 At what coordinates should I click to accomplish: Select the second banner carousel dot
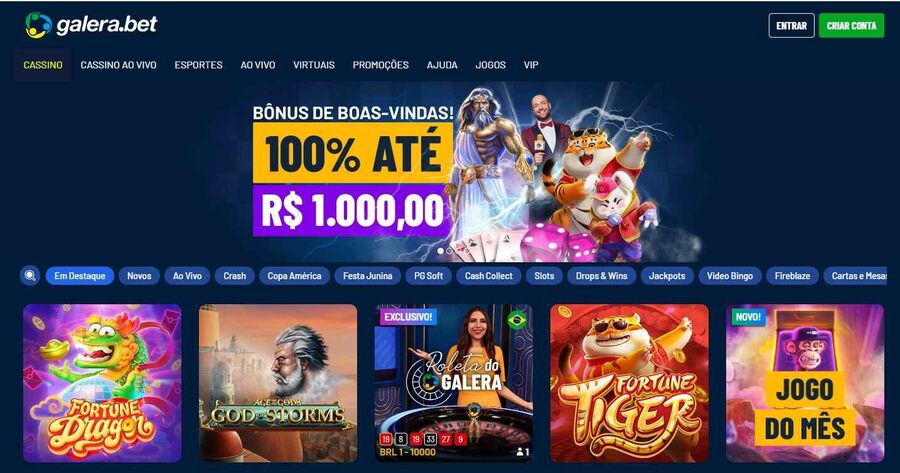click(449, 251)
